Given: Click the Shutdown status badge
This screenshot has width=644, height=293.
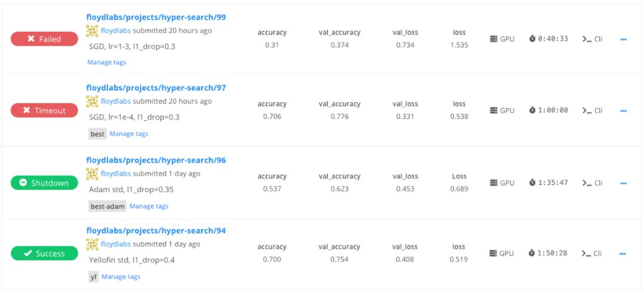Looking at the screenshot, I should click(44, 183).
